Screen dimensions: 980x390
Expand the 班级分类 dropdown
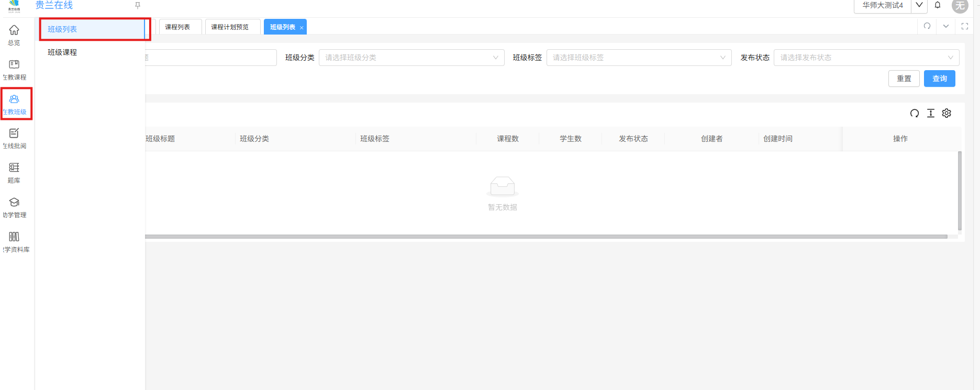(411, 58)
